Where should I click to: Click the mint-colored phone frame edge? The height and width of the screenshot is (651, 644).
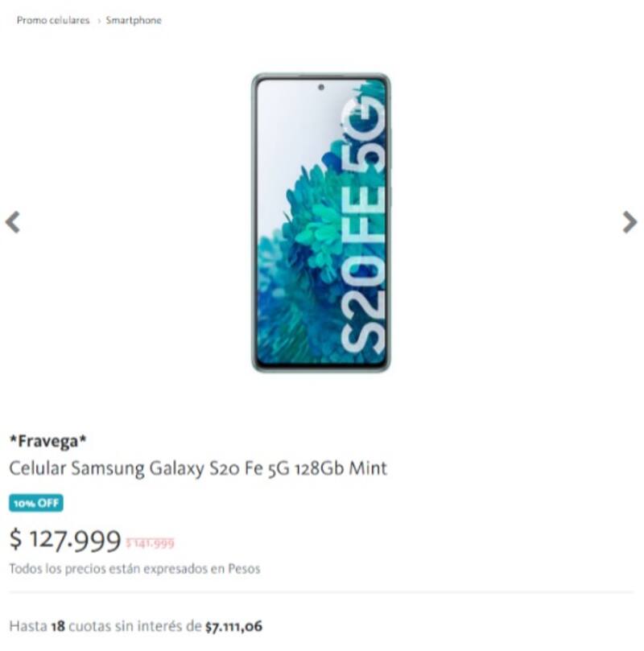[254, 223]
